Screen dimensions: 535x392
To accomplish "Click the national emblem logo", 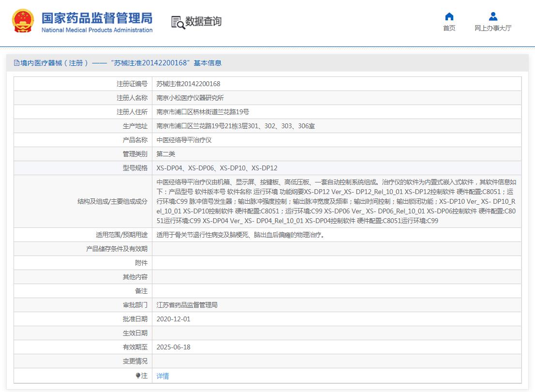I will 23,21.
